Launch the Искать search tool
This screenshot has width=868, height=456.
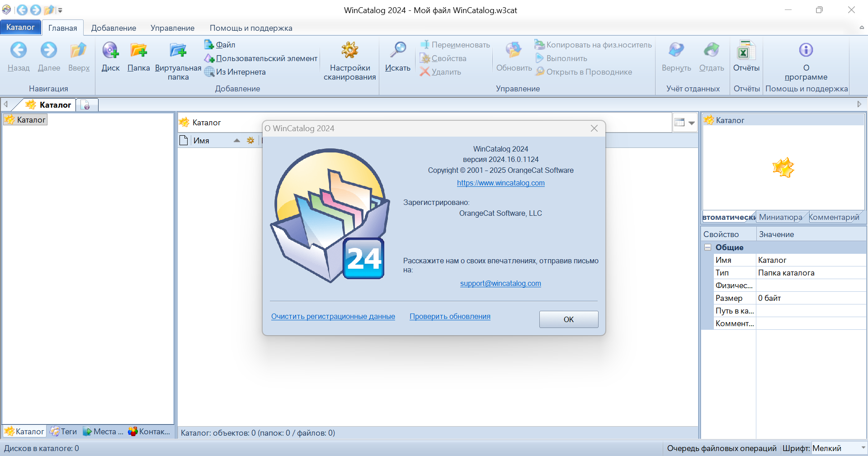click(398, 57)
